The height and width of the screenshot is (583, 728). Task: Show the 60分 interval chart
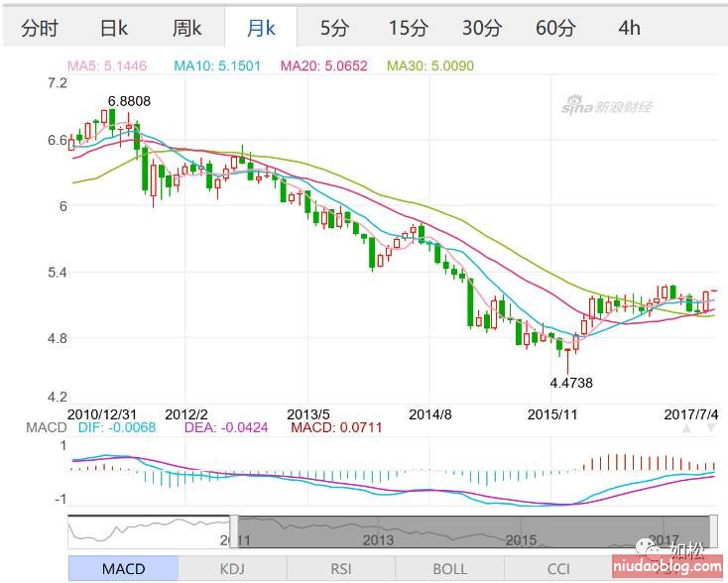click(555, 29)
